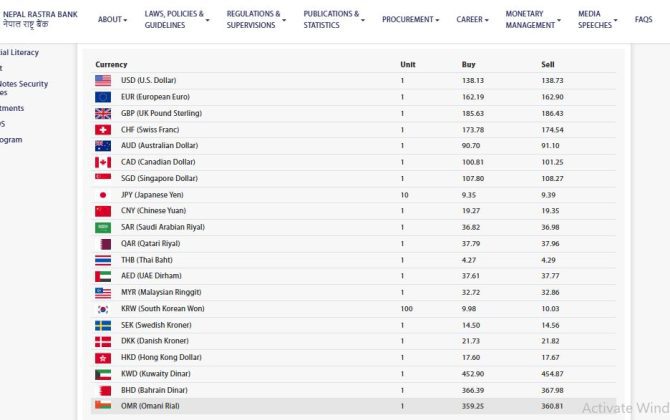This screenshot has height=420, width=670.
Task: Expand Laws, Policies & Guidelines menu
Action: pos(176,20)
